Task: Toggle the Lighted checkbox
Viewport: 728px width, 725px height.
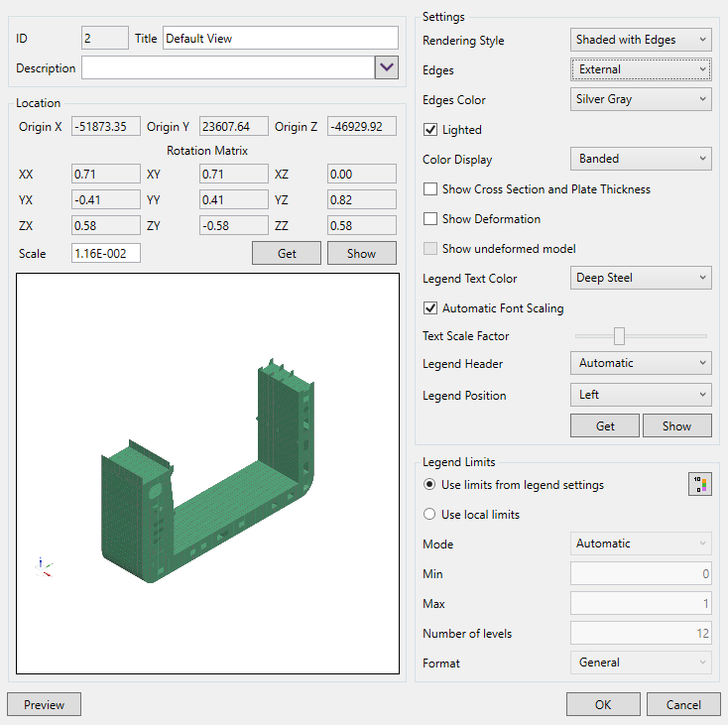Action: [x=430, y=129]
